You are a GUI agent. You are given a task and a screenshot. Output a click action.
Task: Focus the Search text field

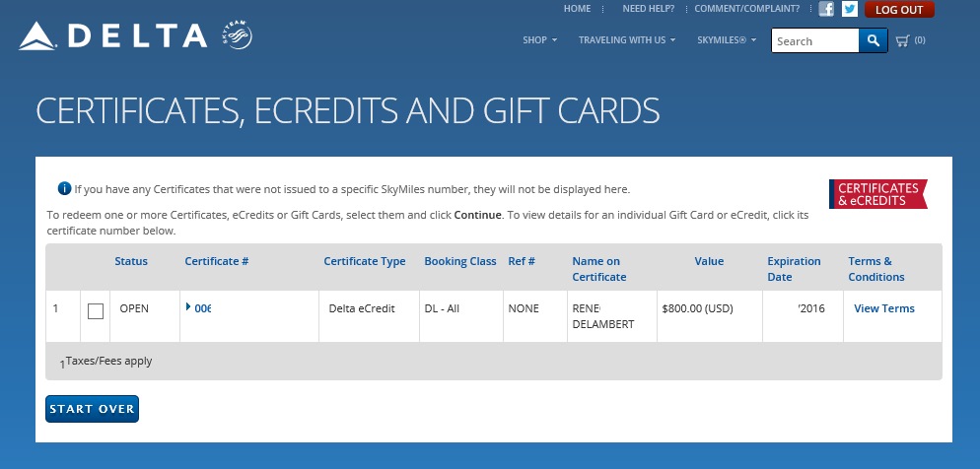[814, 40]
